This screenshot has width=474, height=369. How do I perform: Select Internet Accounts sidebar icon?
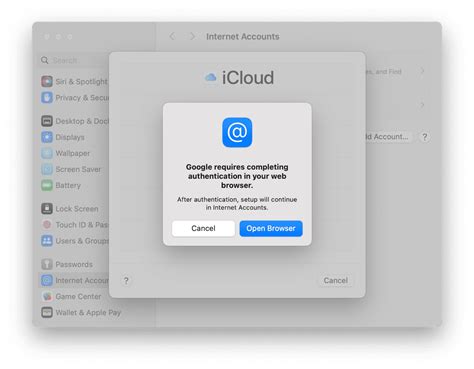(47, 280)
